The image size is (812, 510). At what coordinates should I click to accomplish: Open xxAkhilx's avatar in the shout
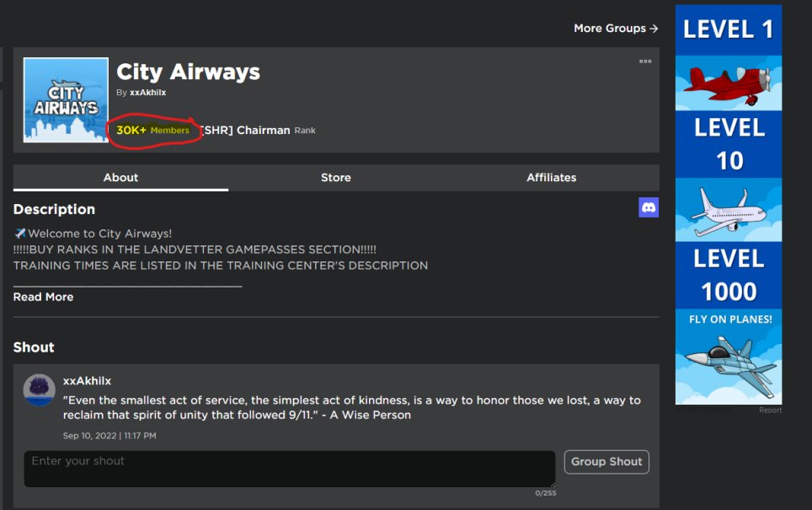[40, 389]
